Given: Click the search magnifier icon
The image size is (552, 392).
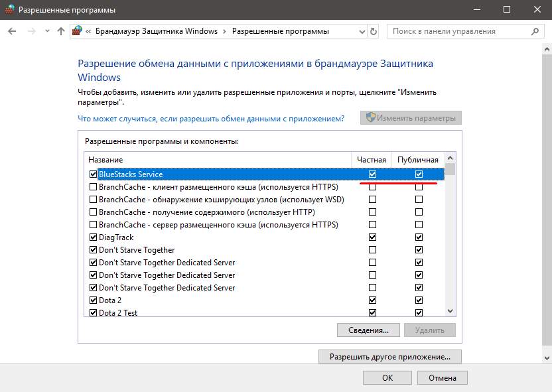Looking at the screenshot, I should coord(535,31).
